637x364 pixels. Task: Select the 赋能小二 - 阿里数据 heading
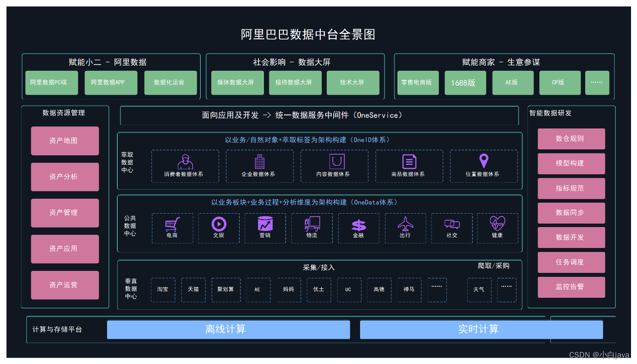(x=108, y=62)
